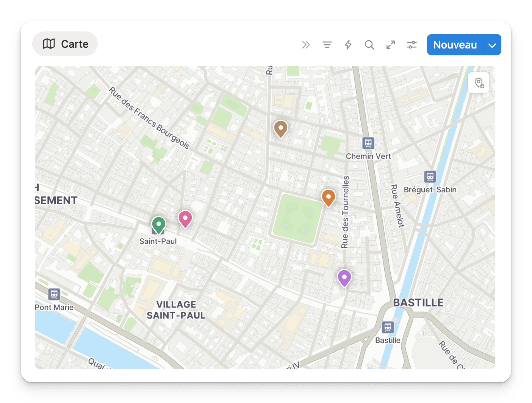Expand map to full screen

[391, 45]
